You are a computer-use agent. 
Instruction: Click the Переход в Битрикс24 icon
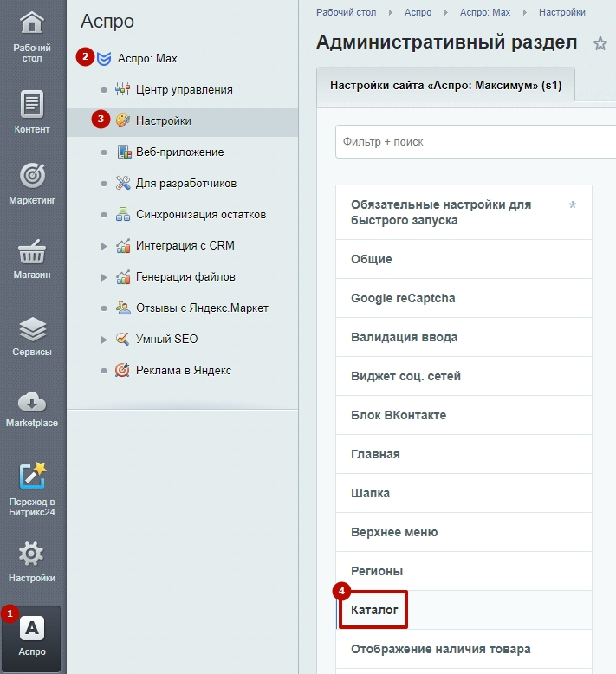[x=32, y=476]
